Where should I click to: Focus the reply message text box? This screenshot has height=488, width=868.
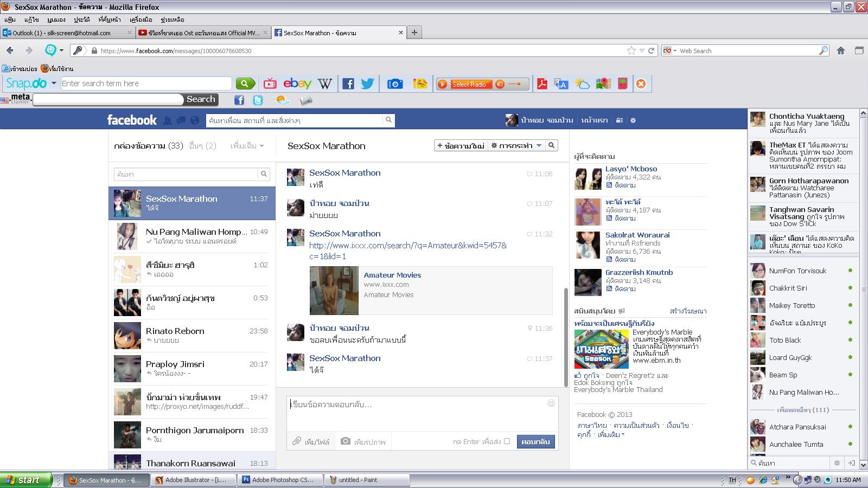422,413
